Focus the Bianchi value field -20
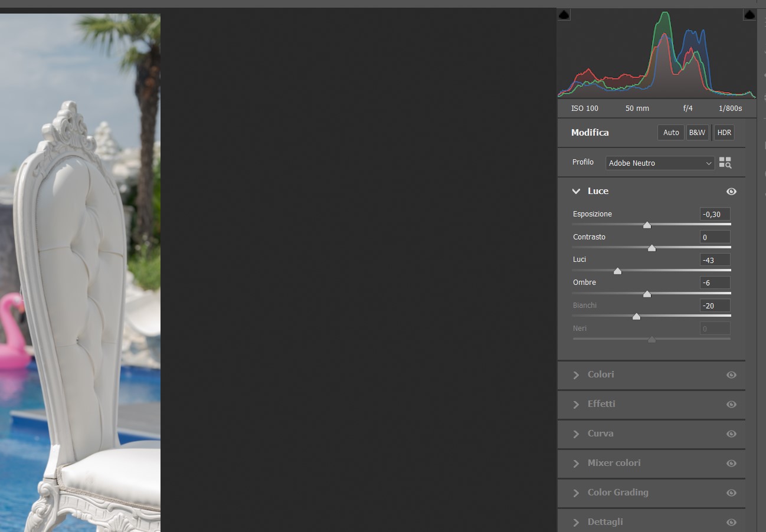This screenshot has width=766, height=532. pyautogui.click(x=715, y=306)
